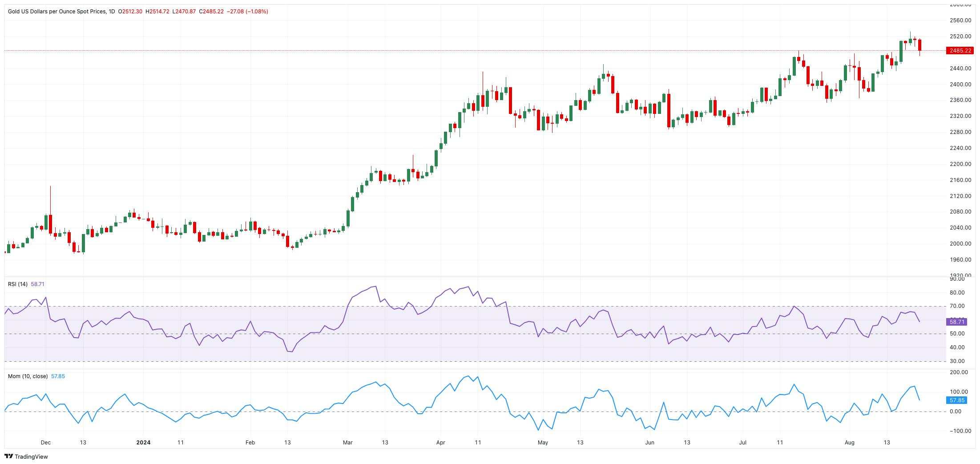Click the 2520.00 price axis label
Image resolution: width=980 pixels, height=464 pixels.
pyautogui.click(x=960, y=36)
